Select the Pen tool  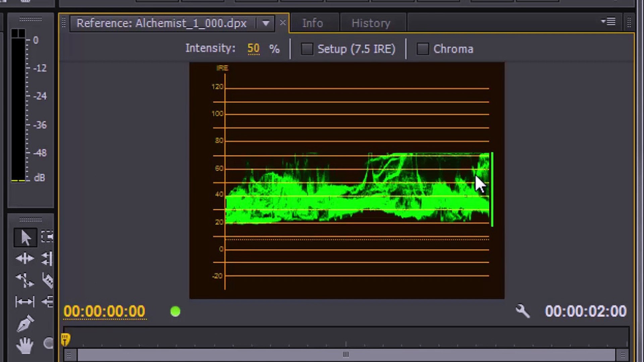pyautogui.click(x=25, y=323)
